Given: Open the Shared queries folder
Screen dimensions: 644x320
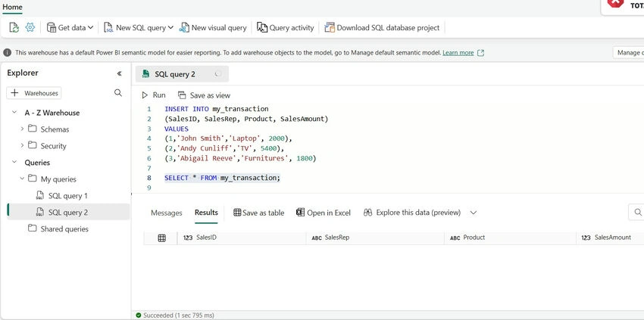Looking at the screenshot, I should [x=64, y=229].
